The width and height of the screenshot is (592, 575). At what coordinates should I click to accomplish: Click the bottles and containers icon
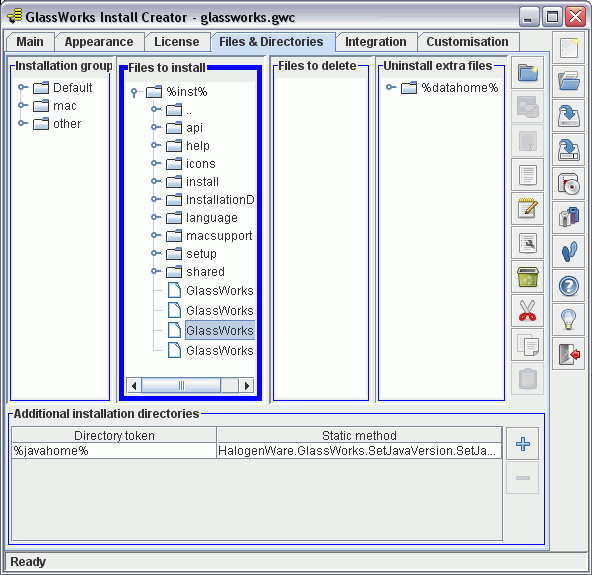(569, 218)
